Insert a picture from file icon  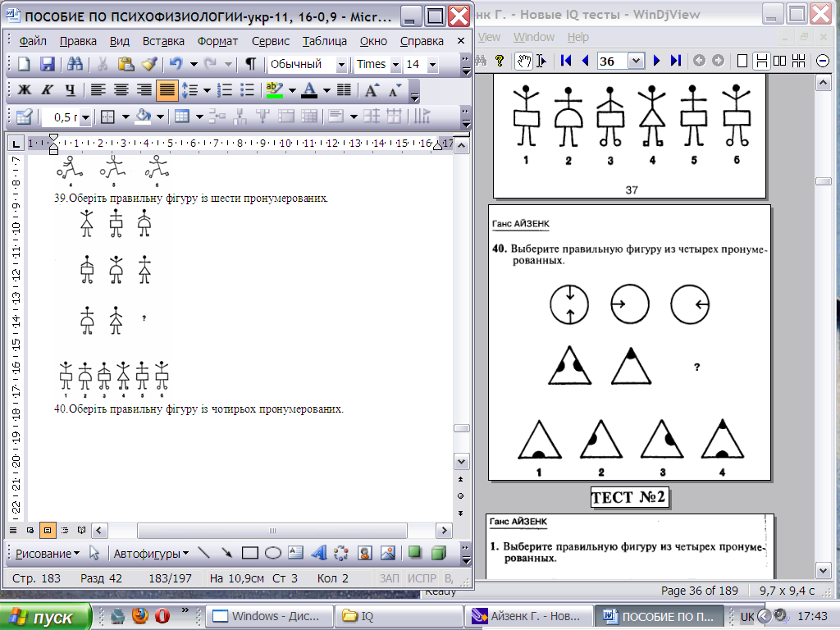pyautogui.click(x=388, y=553)
